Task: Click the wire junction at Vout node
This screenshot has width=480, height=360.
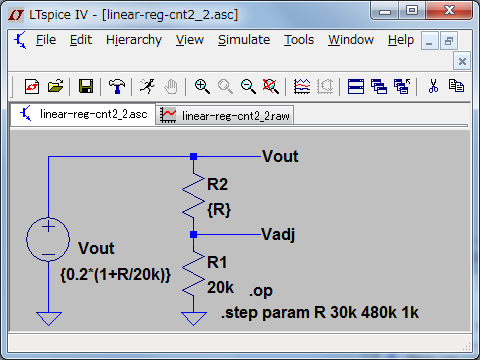Action: (193, 156)
